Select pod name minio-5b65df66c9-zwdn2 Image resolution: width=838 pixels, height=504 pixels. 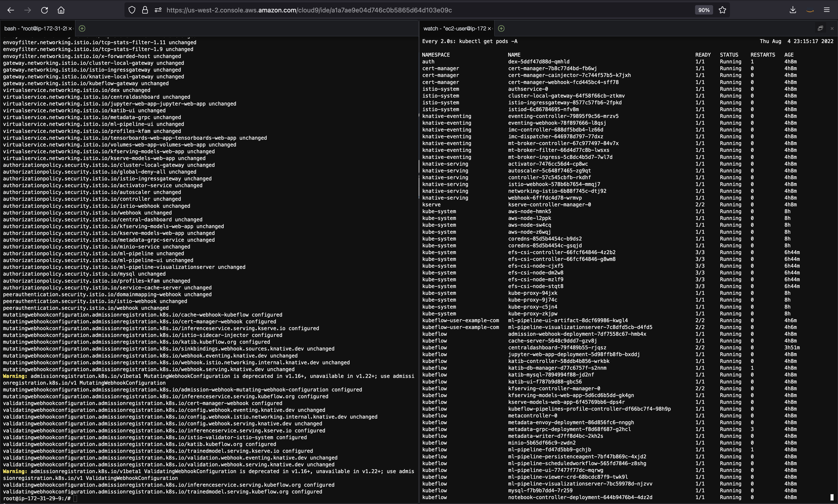(542, 442)
